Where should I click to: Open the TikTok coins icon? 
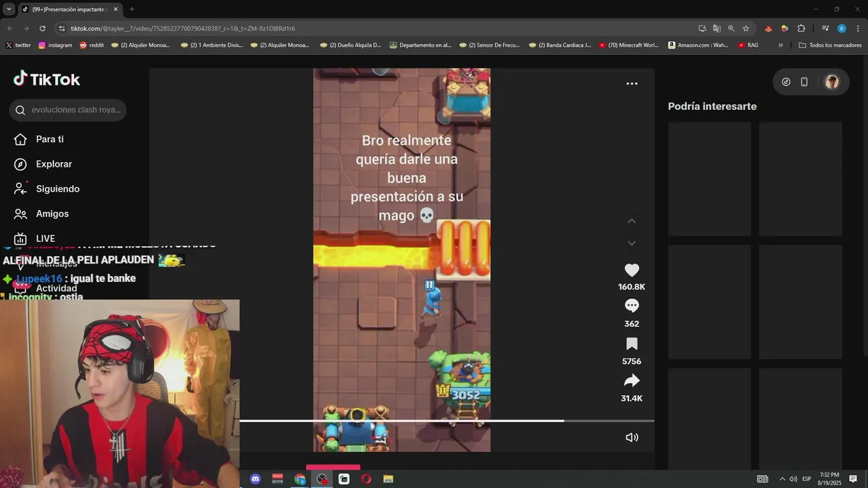click(x=786, y=82)
